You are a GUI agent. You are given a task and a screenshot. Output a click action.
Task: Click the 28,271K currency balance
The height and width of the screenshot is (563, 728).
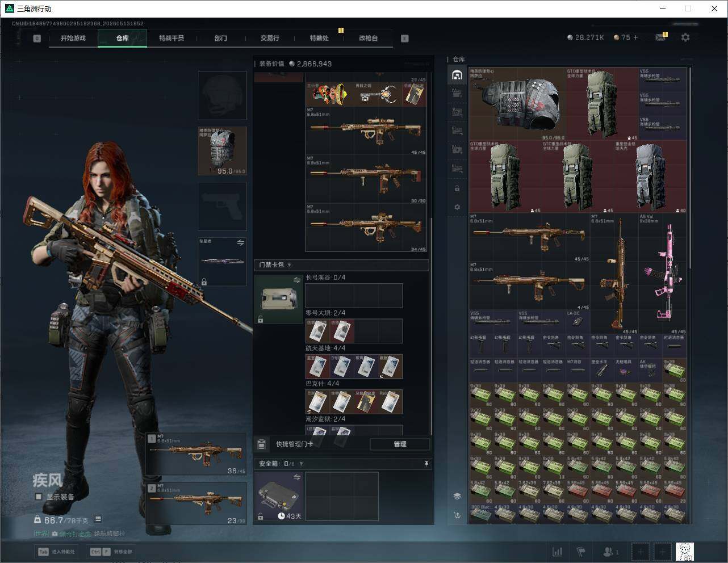tap(585, 37)
